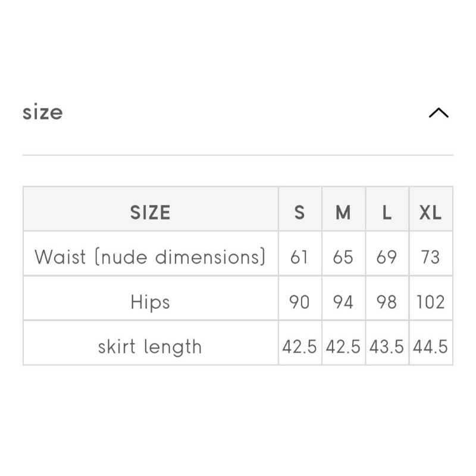Click the M size column header
This screenshot has width=476, height=476.
(343, 212)
